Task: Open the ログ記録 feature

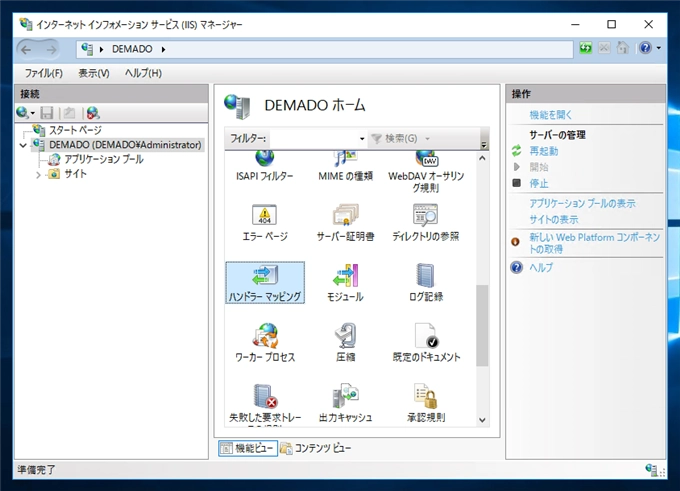Action: 426,283
